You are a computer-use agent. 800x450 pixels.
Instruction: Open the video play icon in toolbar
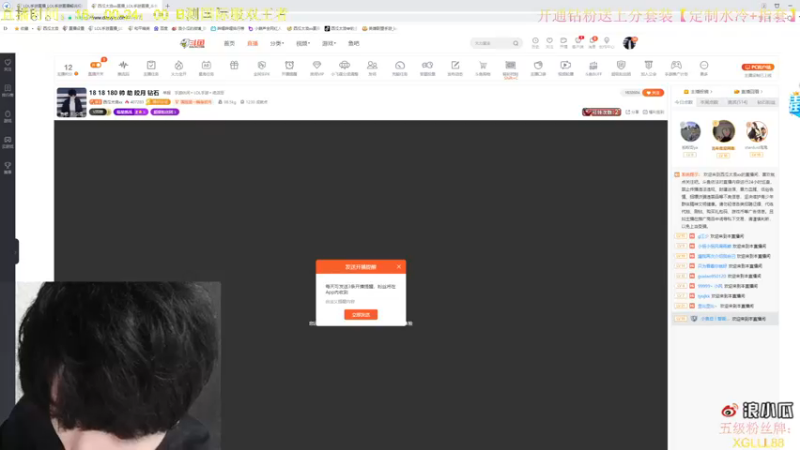point(565,65)
